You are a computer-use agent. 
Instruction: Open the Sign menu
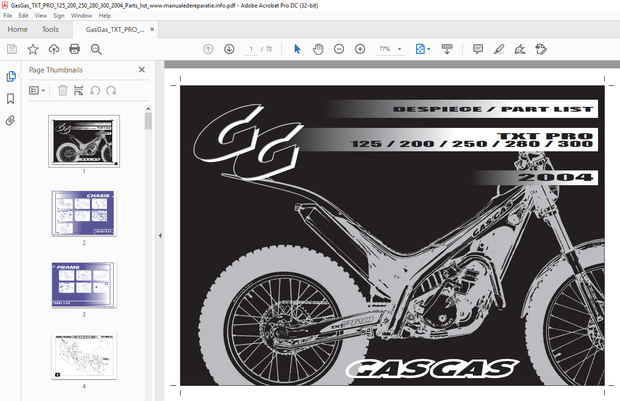(x=59, y=15)
